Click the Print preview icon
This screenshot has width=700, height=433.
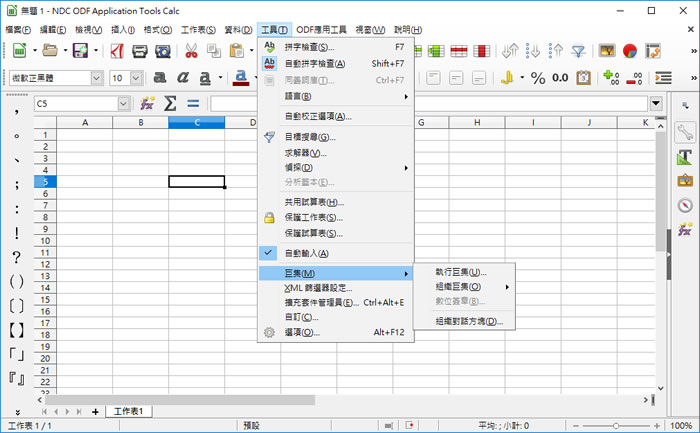(163, 51)
